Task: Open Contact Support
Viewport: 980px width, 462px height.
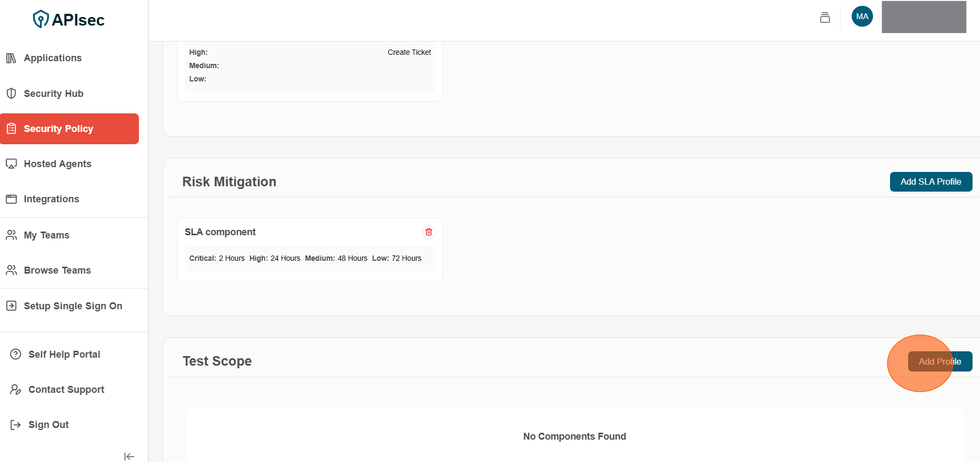Action: click(x=66, y=390)
